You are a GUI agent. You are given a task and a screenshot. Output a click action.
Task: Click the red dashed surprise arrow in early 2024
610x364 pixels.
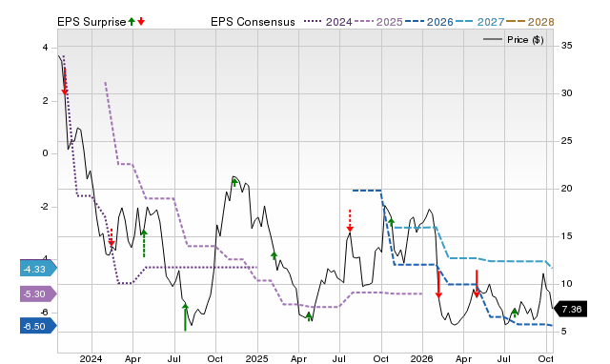click(112, 237)
